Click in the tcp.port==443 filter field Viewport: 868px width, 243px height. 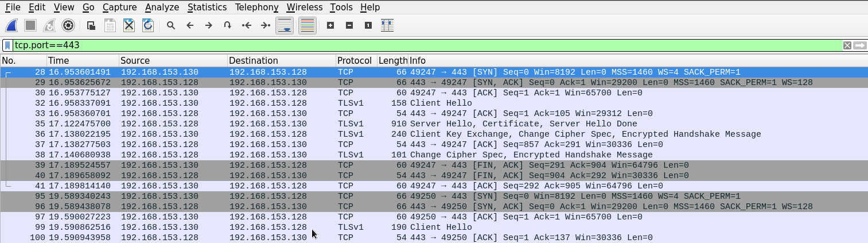[x=402, y=45]
